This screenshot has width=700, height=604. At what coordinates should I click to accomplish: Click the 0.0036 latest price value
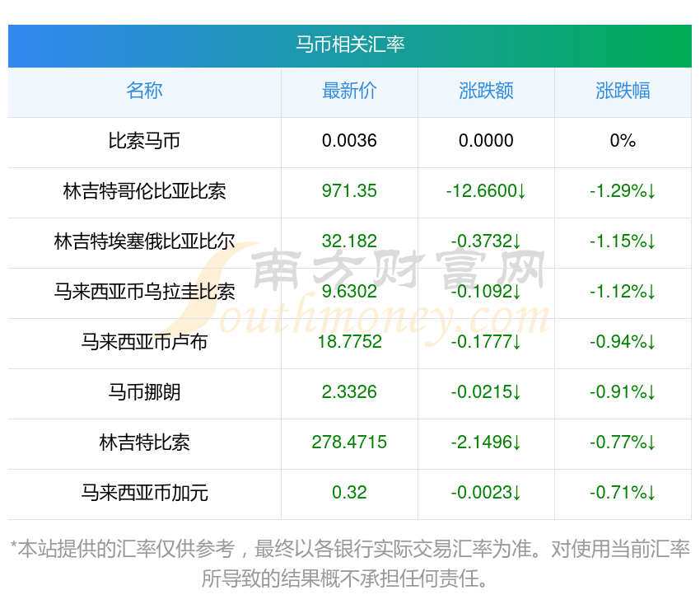tap(349, 141)
